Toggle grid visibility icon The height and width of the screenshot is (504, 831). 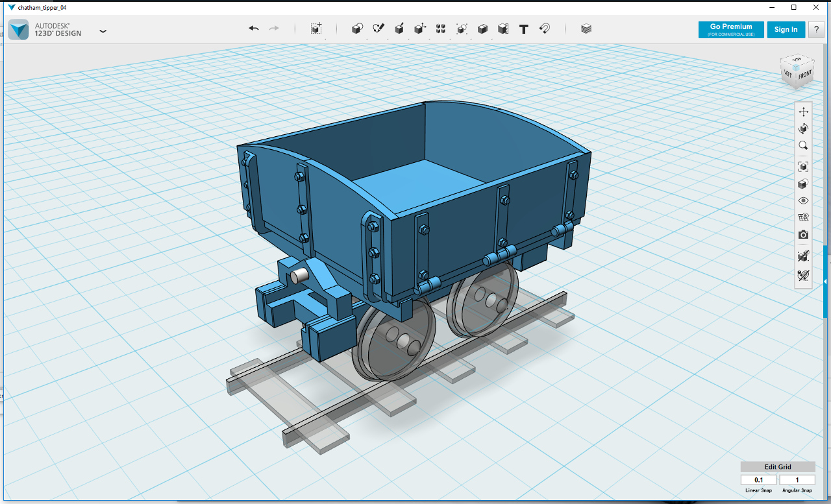[x=804, y=218]
